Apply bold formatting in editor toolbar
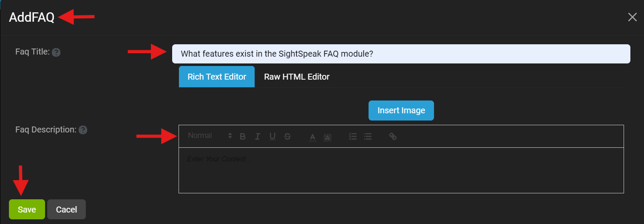 tap(243, 137)
